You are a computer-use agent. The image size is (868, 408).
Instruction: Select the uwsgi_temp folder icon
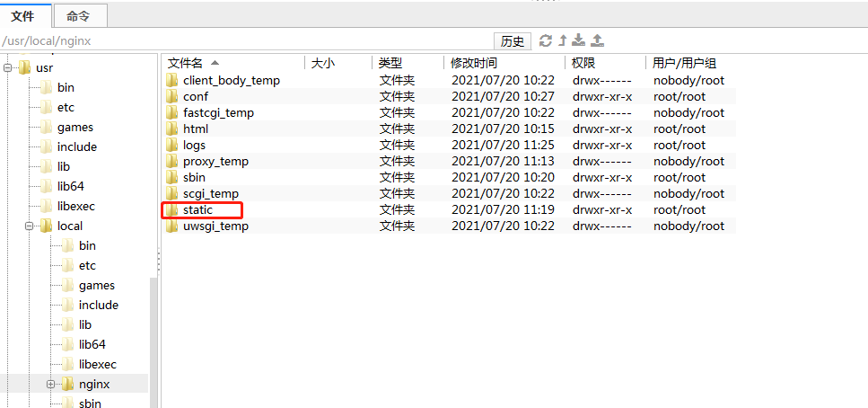pyautogui.click(x=172, y=226)
